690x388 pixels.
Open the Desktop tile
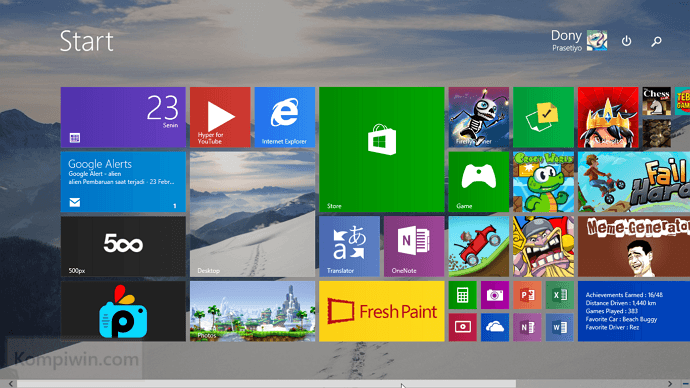pos(253,214)
